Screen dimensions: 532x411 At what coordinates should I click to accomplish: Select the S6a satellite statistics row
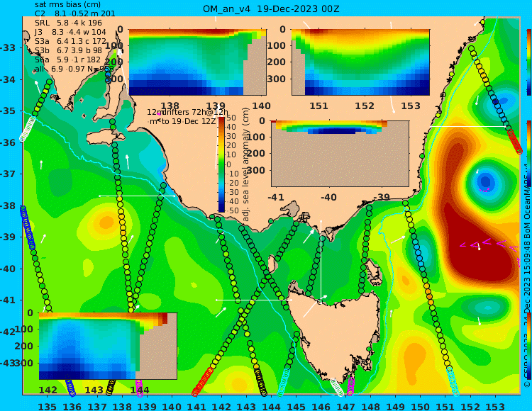click(68, 60)
